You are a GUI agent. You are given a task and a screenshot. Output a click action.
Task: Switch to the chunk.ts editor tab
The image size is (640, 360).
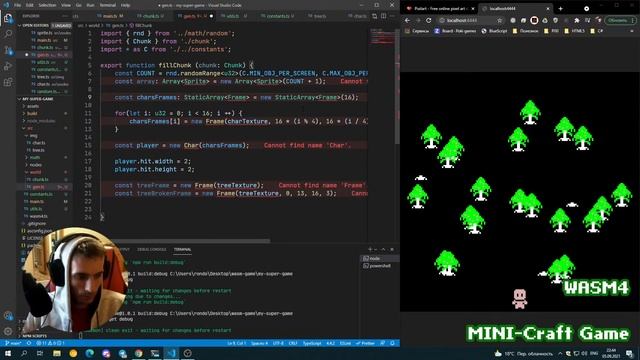(x=151, y=16)
